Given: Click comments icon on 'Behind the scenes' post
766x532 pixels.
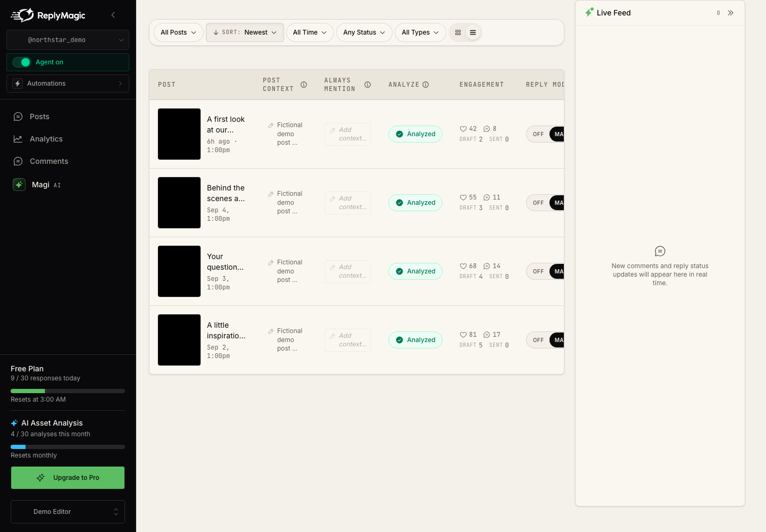Looking at the screenshot, I should click(x=486, y=197).
